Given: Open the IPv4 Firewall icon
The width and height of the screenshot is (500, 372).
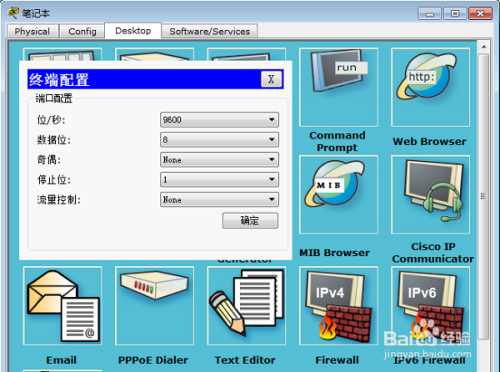Looking at the screenshot, I should click(x=338, y=306).
